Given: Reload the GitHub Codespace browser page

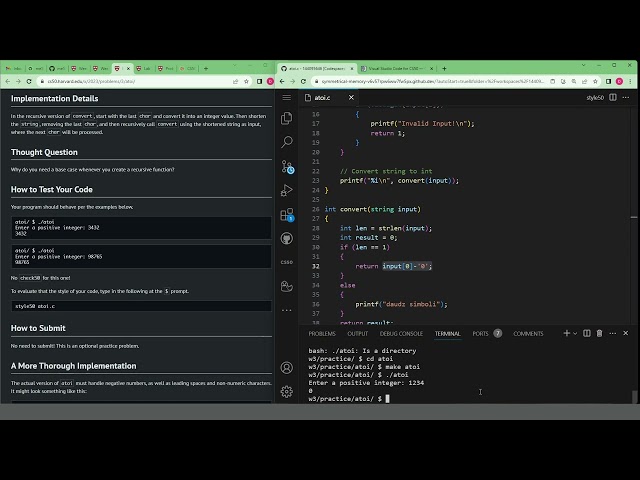Looking at the screenshot, I should pos(303,81).
